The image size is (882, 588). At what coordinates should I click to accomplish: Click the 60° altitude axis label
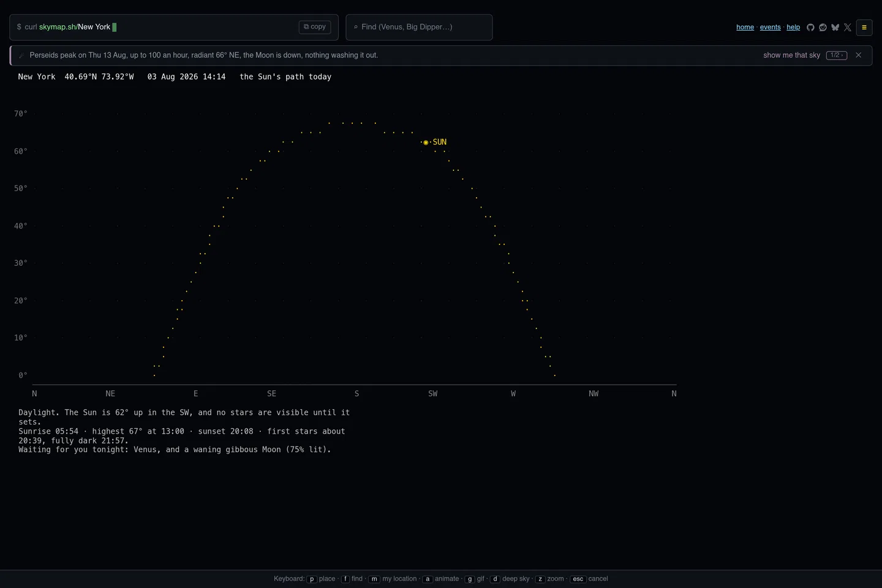coord(21,151)
